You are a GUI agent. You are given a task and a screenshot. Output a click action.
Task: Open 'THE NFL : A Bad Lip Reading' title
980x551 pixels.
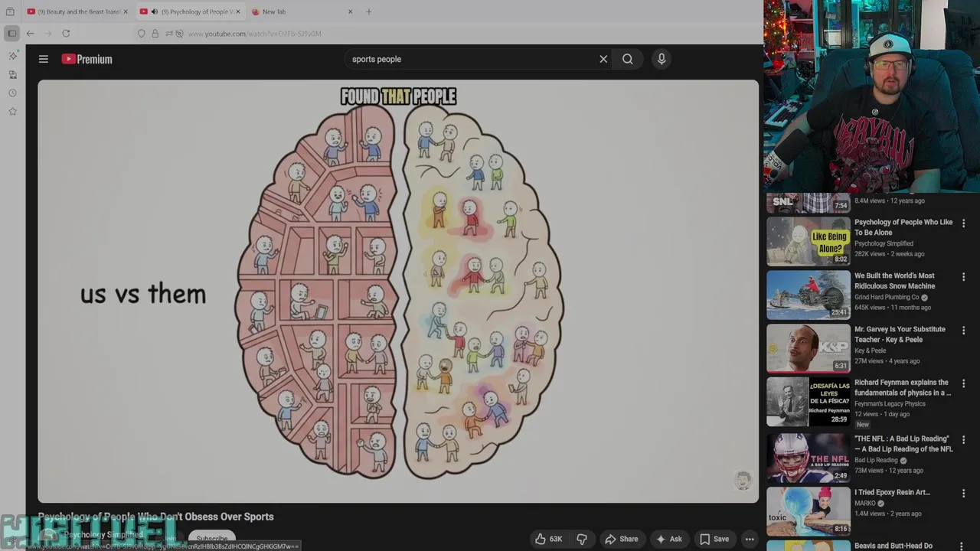pos(904,444)
